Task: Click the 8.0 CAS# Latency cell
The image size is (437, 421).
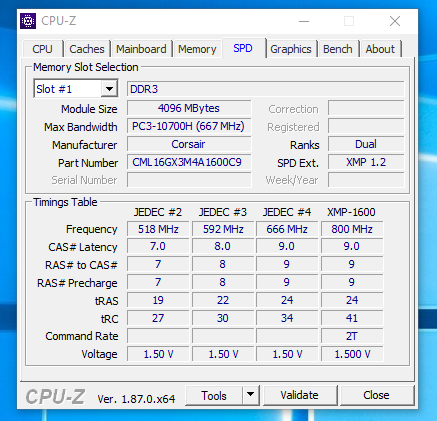Action: click(x=223, y=246)
